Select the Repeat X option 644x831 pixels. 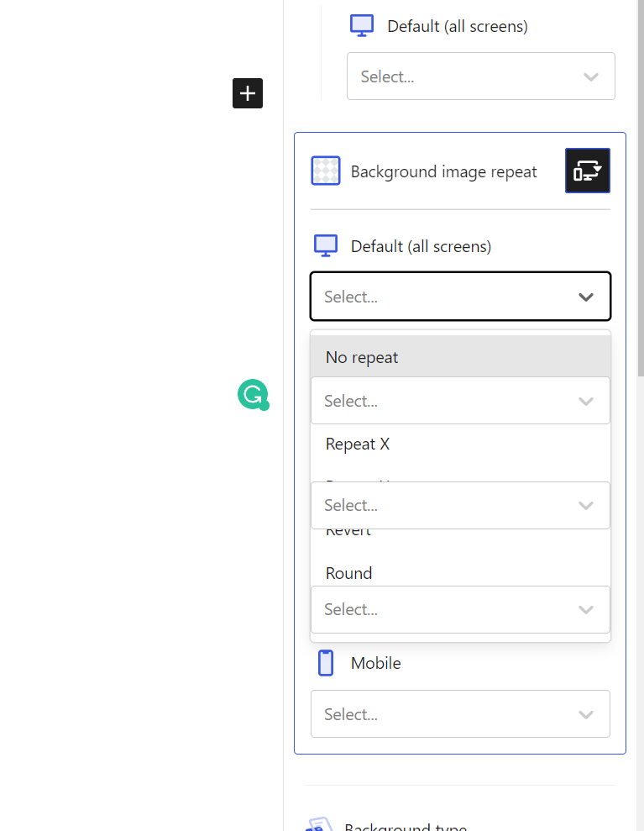pos(357,444)
